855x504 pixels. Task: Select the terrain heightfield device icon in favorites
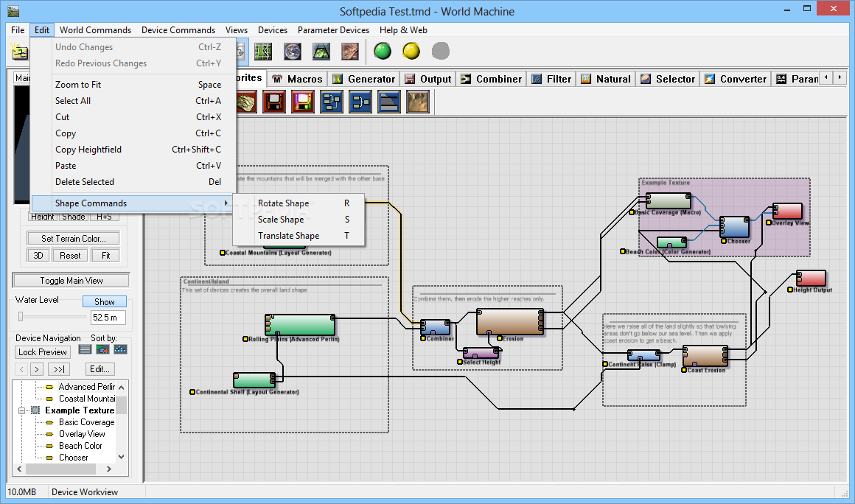click(x=246, y=102)
